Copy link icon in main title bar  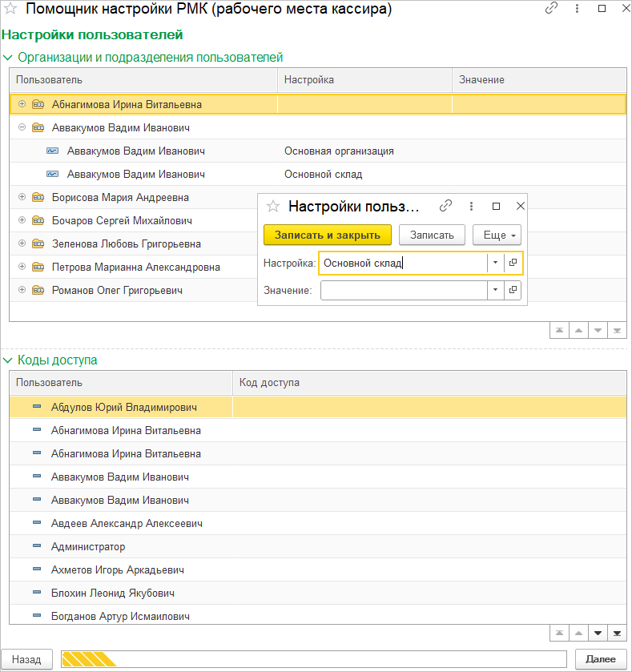(551, 9)
